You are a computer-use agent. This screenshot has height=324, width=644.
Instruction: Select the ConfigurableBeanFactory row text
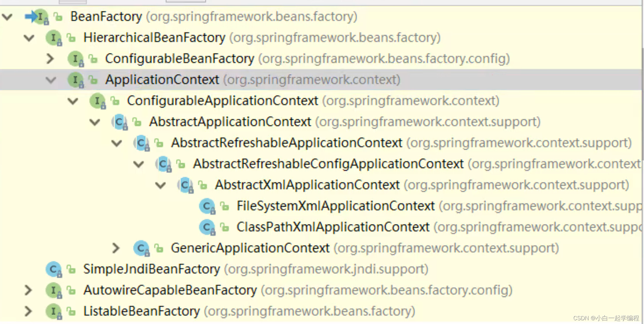tap(307, 59)
